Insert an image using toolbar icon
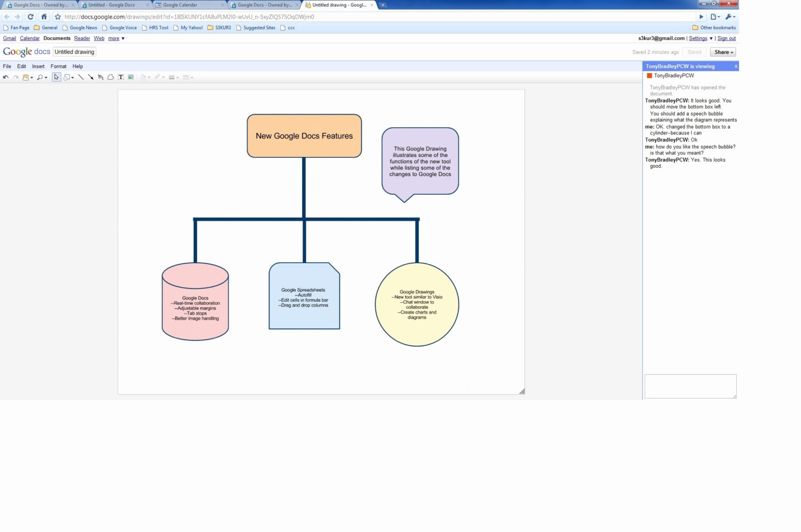The image size is (801, 532). tap(131, 77)
